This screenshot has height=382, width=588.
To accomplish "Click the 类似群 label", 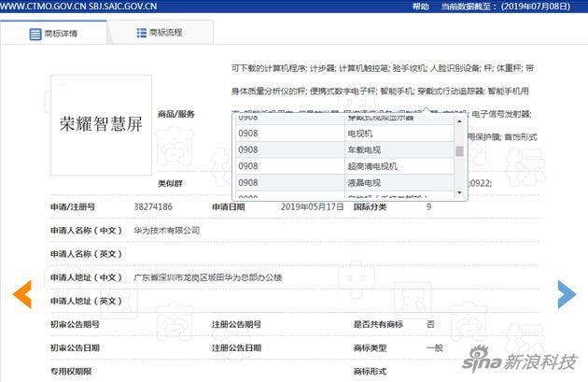I will [170, 183].
